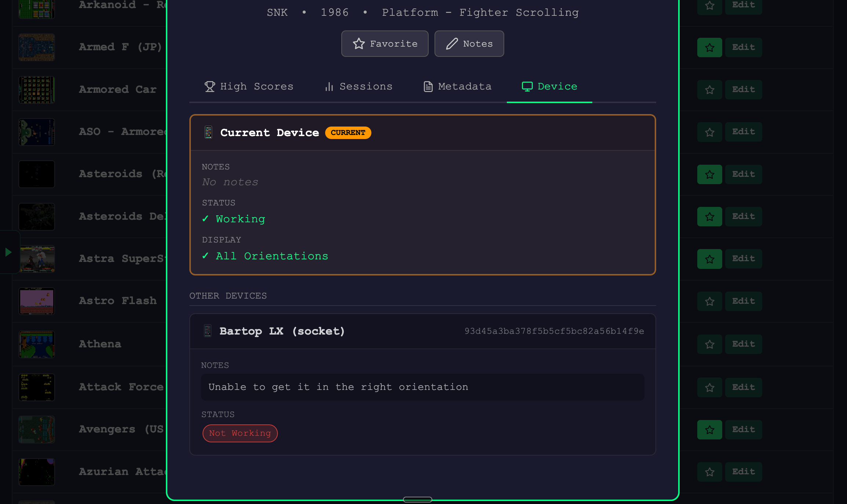Expand the left side panel arrow
This screenshot has width=847, height=504.
(x=8, y=252)
